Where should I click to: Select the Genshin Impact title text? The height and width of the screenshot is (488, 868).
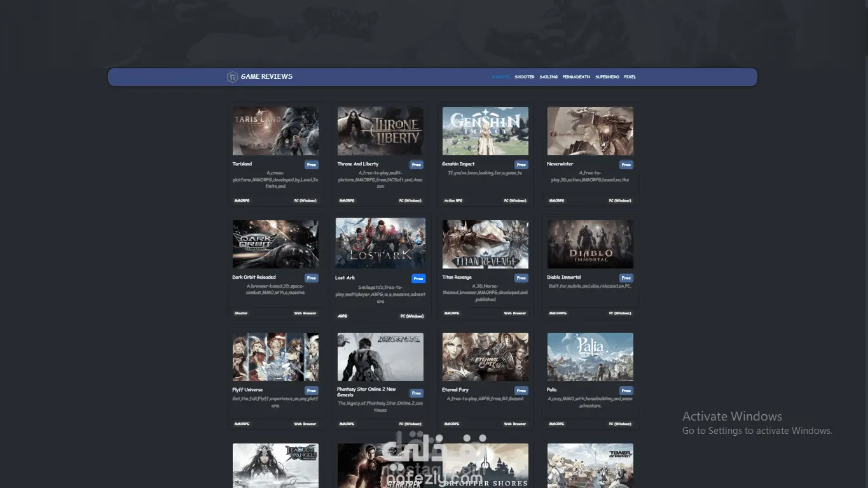(458, 164)
